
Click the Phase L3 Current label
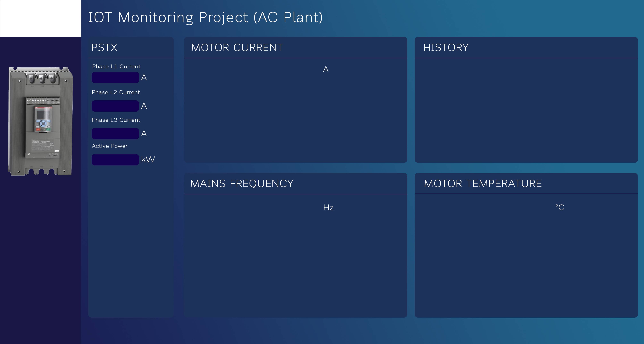click(x=116, y=120)
